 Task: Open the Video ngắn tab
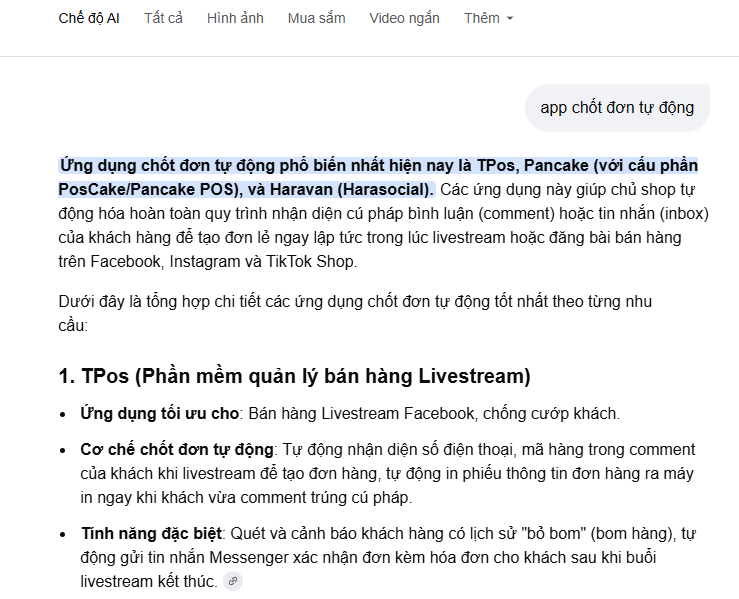(x=404, y=18)
